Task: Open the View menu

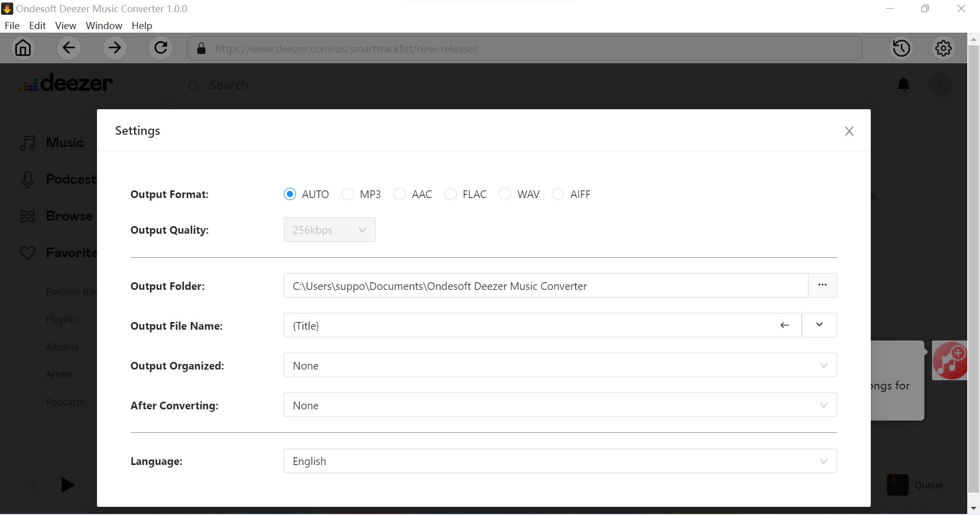Action: [x=65, y=26]
